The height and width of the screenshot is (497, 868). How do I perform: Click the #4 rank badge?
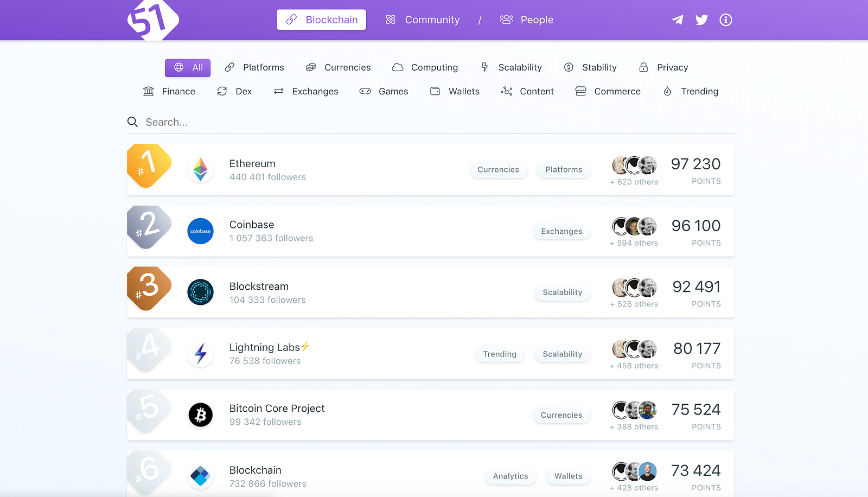[149, 350]
